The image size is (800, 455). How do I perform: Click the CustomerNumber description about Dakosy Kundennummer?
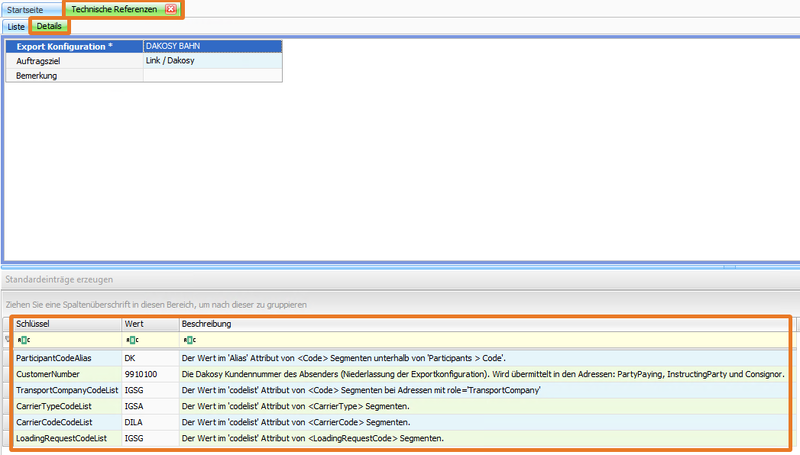tap(483, 374)
